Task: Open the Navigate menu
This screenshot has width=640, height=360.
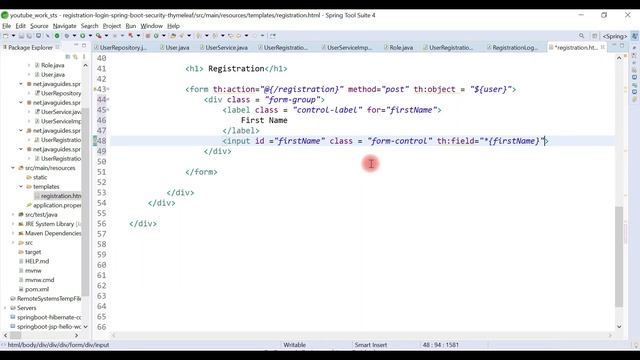Action: pyautogui.click(x=64, y=26)
